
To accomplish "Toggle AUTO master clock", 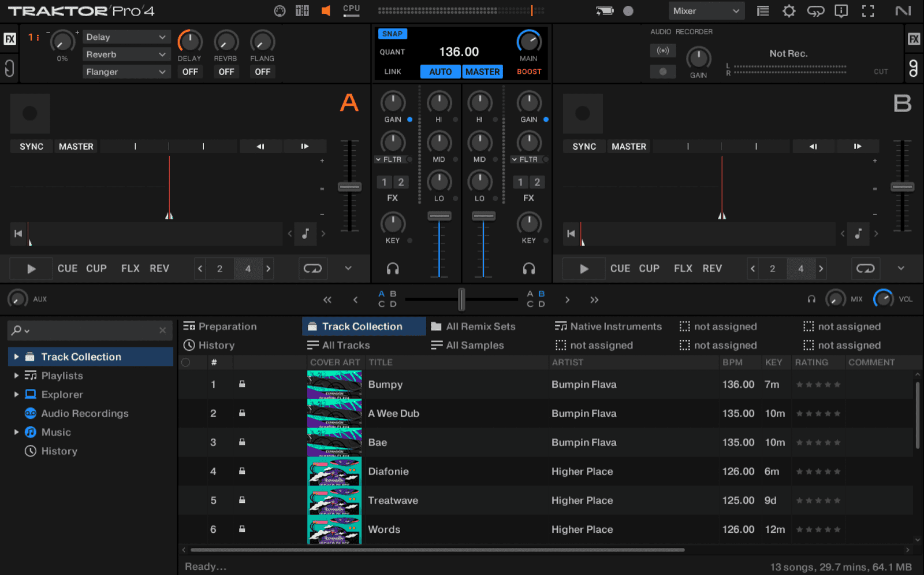I will point(440,72).
